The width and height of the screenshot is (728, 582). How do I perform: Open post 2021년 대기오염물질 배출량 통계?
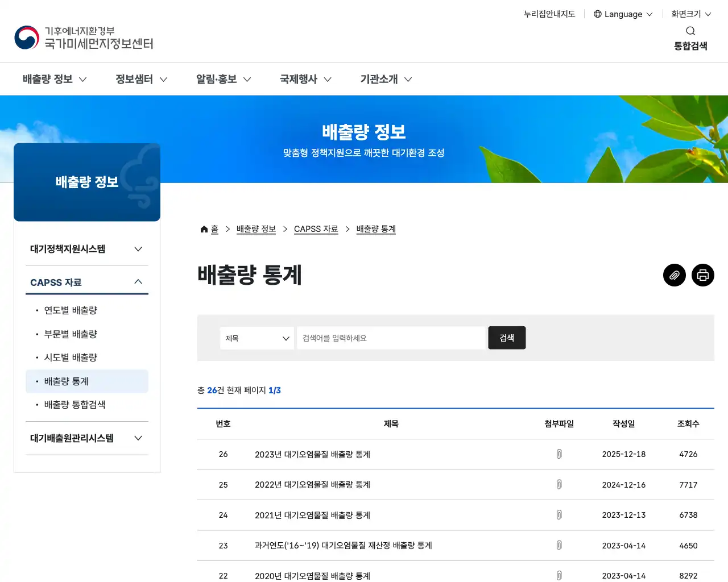pos(312,515)
